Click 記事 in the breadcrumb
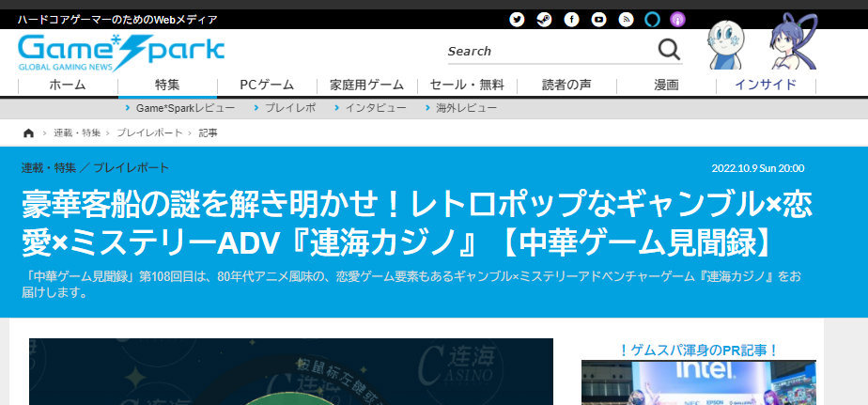This screenshot has height=405, width=868. 209,133
